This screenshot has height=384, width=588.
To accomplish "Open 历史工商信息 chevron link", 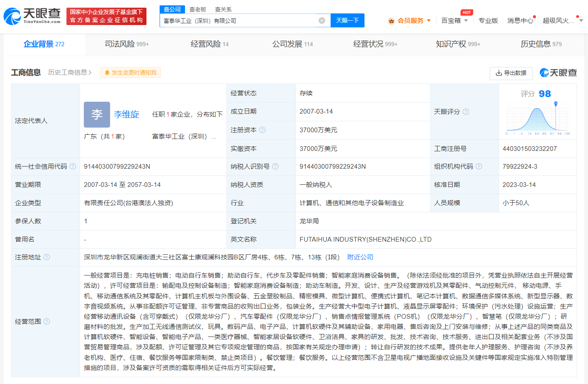I will (x=70, y=72).
